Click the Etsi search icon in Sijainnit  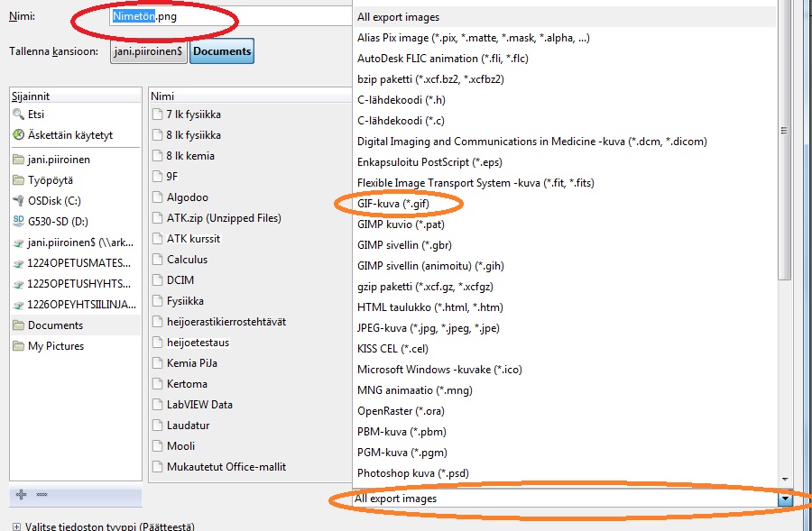[x=19, y=114]
